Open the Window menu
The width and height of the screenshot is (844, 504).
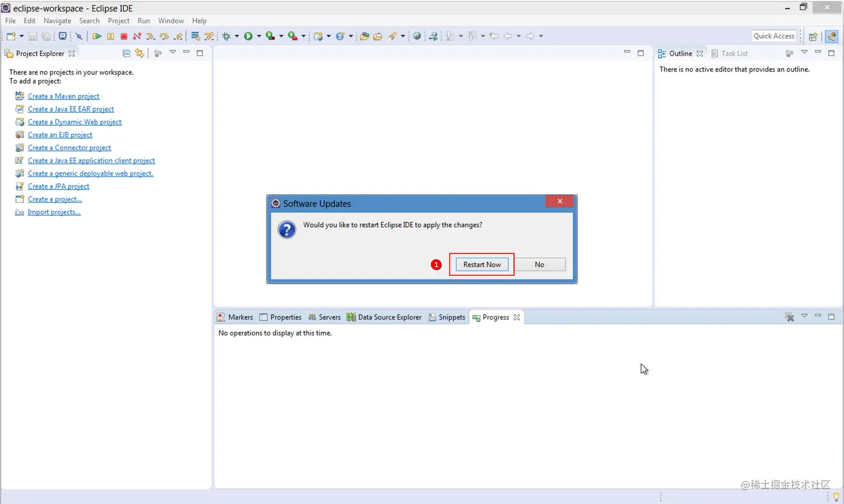pos(171,21)
